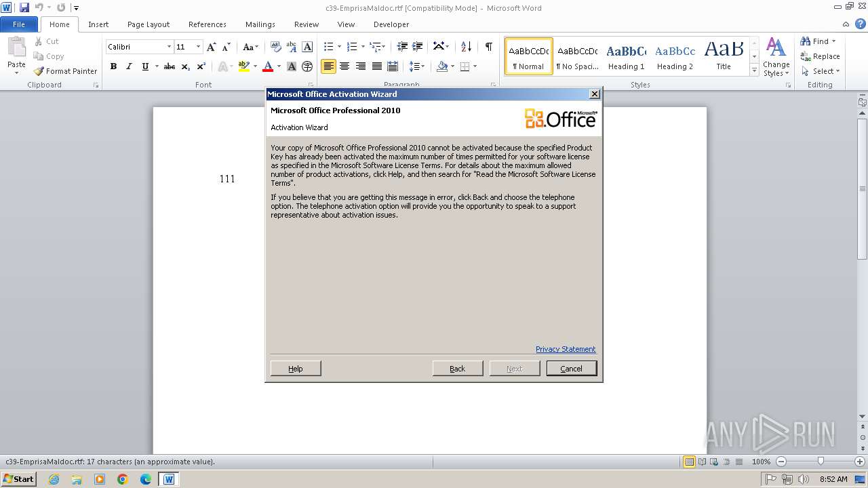The width and height of the screenshot is (868, 488).
Task: Click the red Font Color button
Action: 268,66
